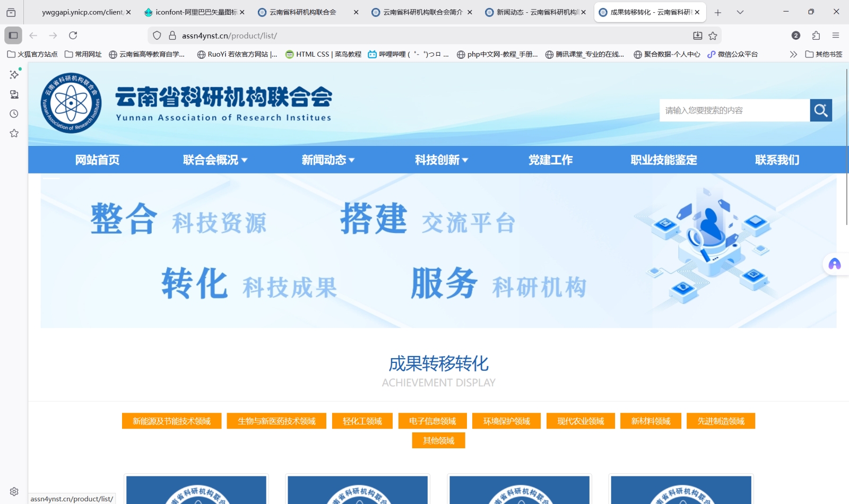
Task: Click the AI chatbot sparkle icon in sidebar
Action: coord(13,74)
